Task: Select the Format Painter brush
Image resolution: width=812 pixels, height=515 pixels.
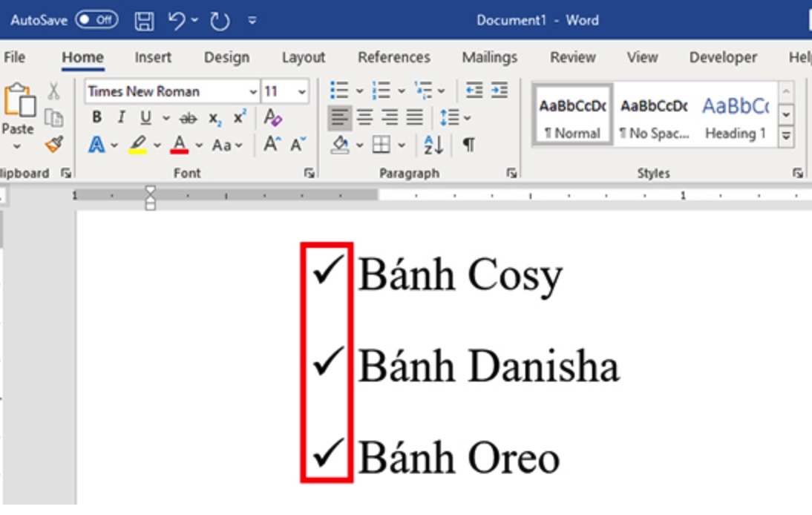Action: pyautogui.click(x=53, y=145)
